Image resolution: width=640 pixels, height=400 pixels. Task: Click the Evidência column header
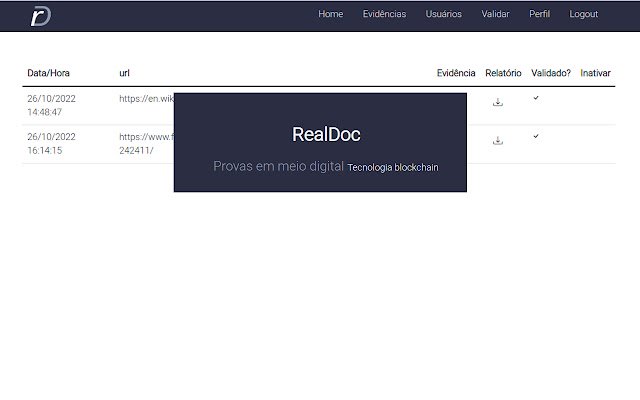(456, 73)
